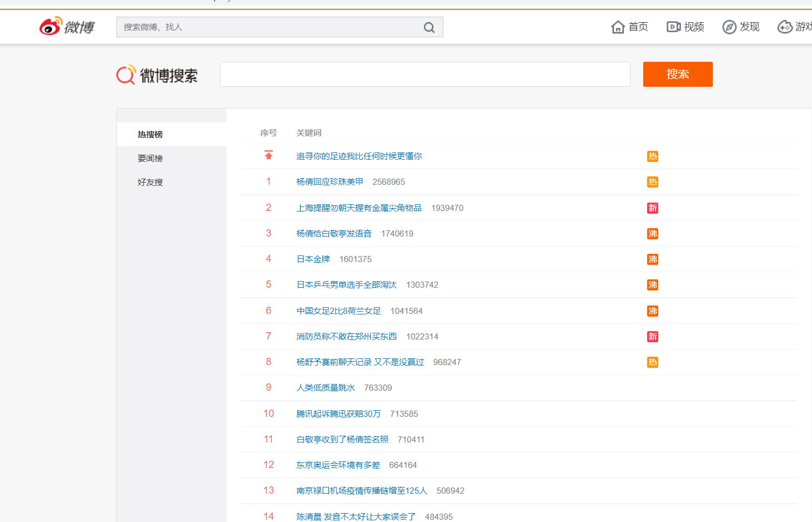Screen dimensions: 812x522
Task: Click the discover (发现) compass icon
Action: click(729, 27)
